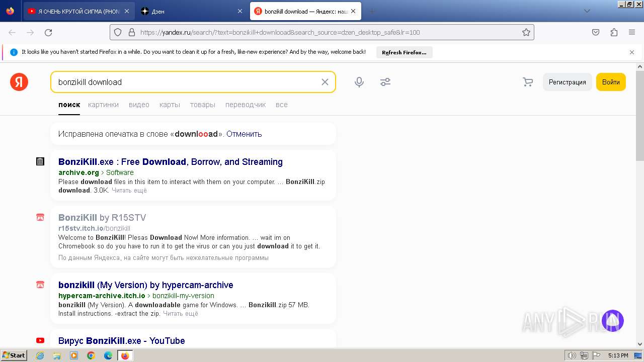644x362 pixels.
Task: Click the page vertical scrollbar thumb
Action: click(640, 115)
